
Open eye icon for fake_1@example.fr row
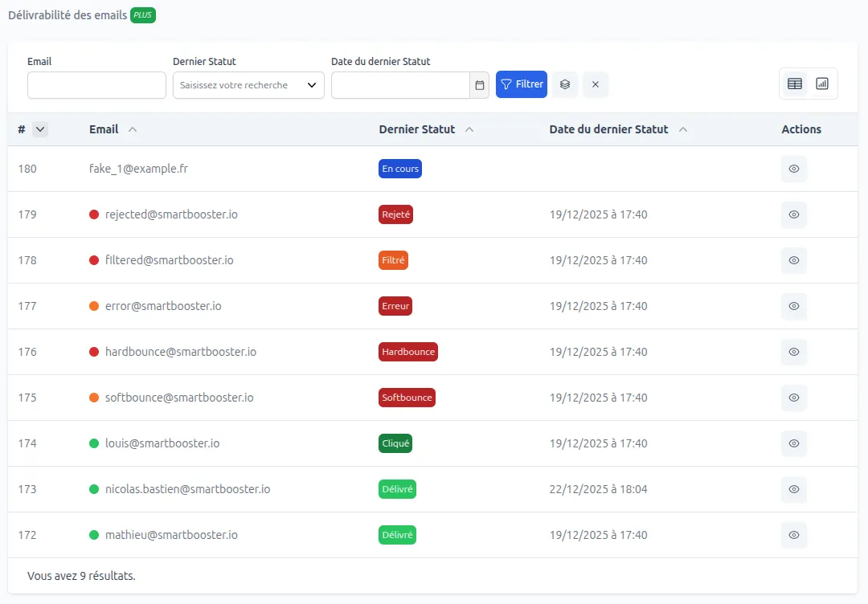[793, 169]
